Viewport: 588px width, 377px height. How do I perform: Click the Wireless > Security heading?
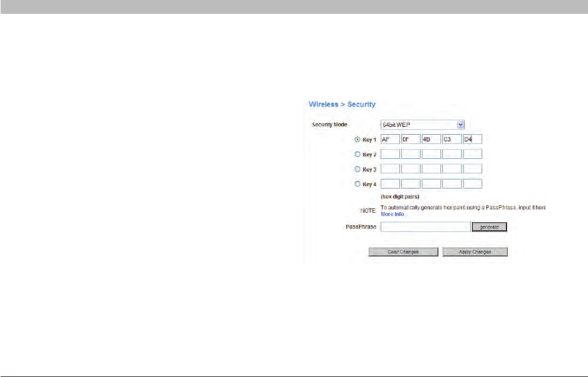[342, 105]
